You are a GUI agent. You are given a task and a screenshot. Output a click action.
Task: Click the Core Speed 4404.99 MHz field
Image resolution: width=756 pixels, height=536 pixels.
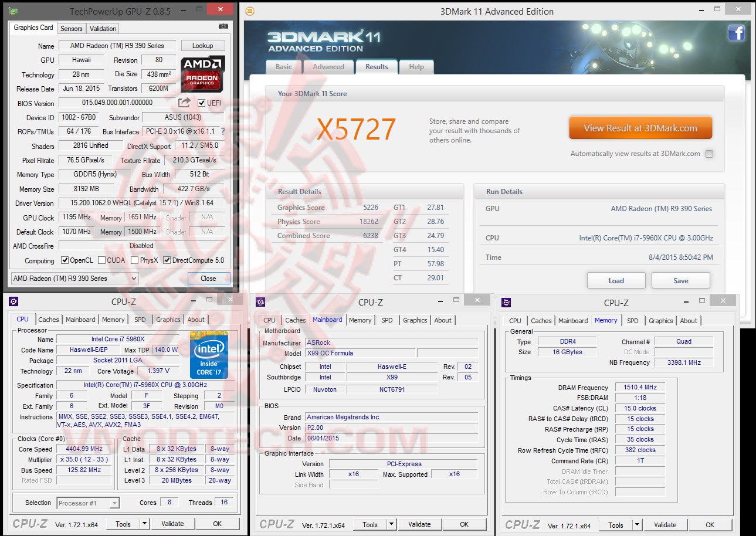point(83,449)
